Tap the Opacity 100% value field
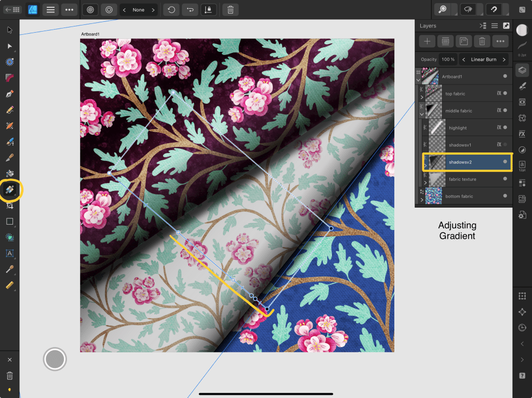 [449, 59]
